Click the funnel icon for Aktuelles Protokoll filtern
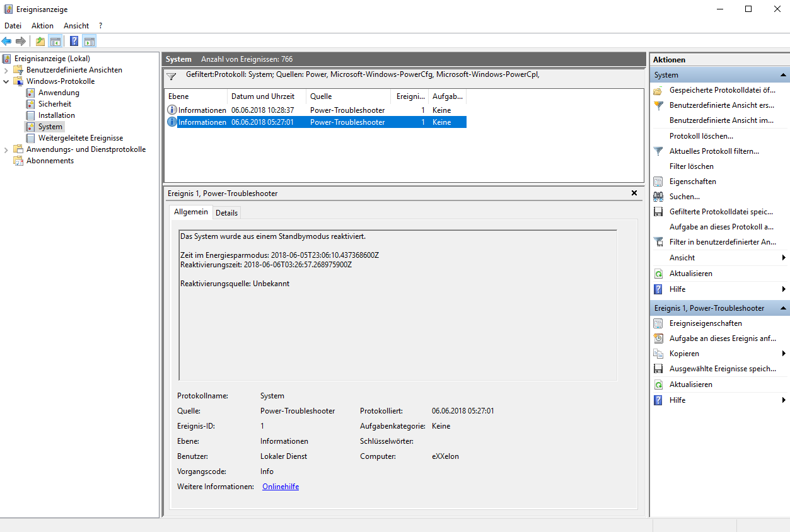The image size is (790, 532). coord(658,151)
